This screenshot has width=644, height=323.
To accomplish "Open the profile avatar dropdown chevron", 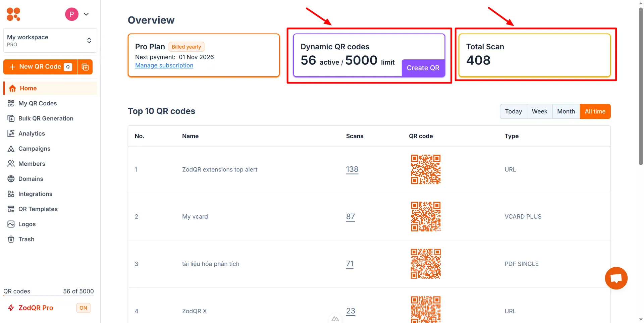I will pyautogui.click(x=86, y=14).
